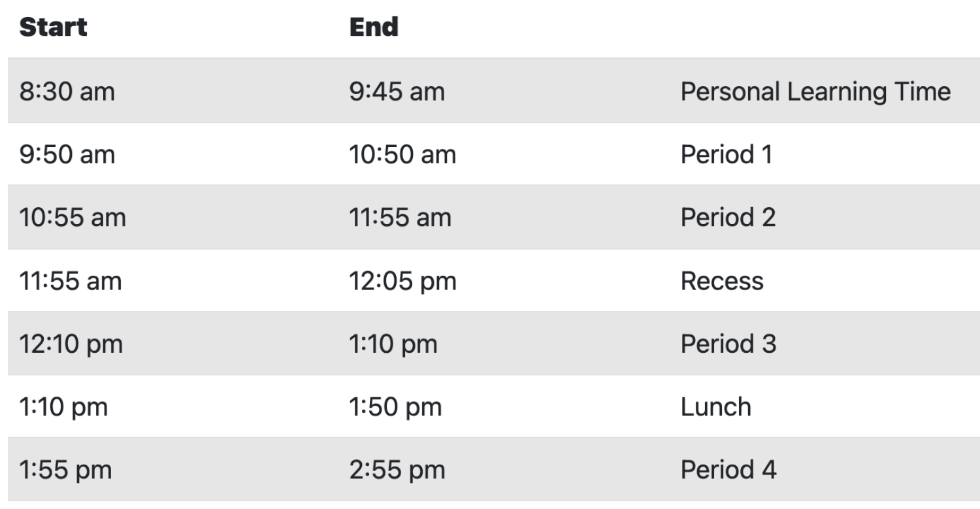Image resolution: width=980 pixels, height=509 pixels.
Task: Select the 12:10 pm start time
Action: coord(71,344)
